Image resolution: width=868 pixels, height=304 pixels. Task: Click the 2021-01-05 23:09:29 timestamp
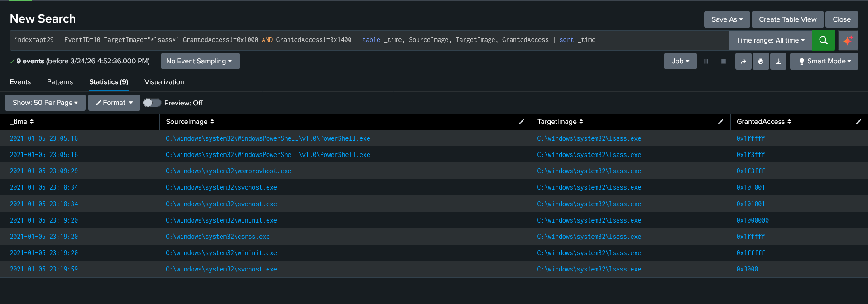(44, 171)
